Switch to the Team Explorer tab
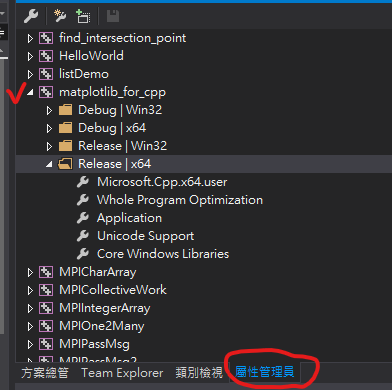Screen dimensions: 392x390 (x=122, y=373)
